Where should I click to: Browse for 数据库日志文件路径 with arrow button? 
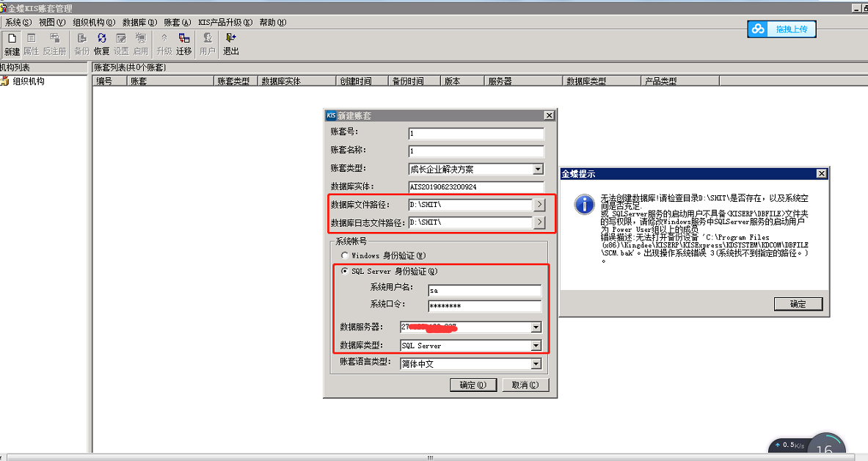coord(539,222)
